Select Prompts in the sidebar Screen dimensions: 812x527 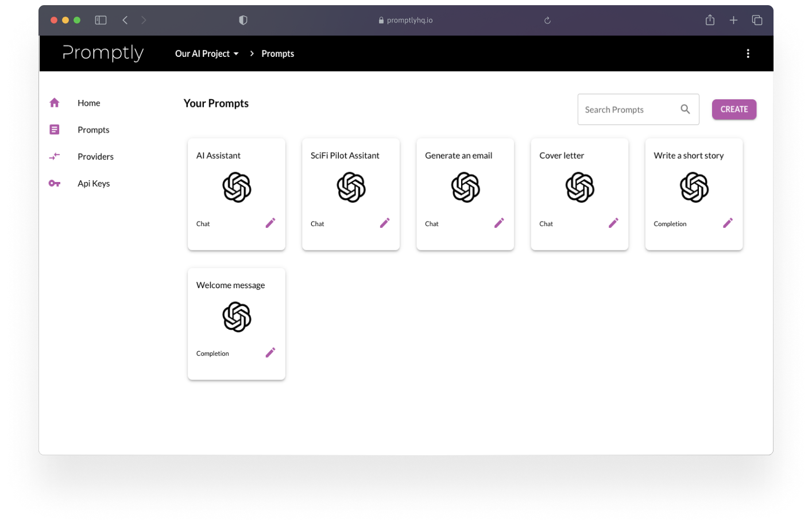pos(94,130)
